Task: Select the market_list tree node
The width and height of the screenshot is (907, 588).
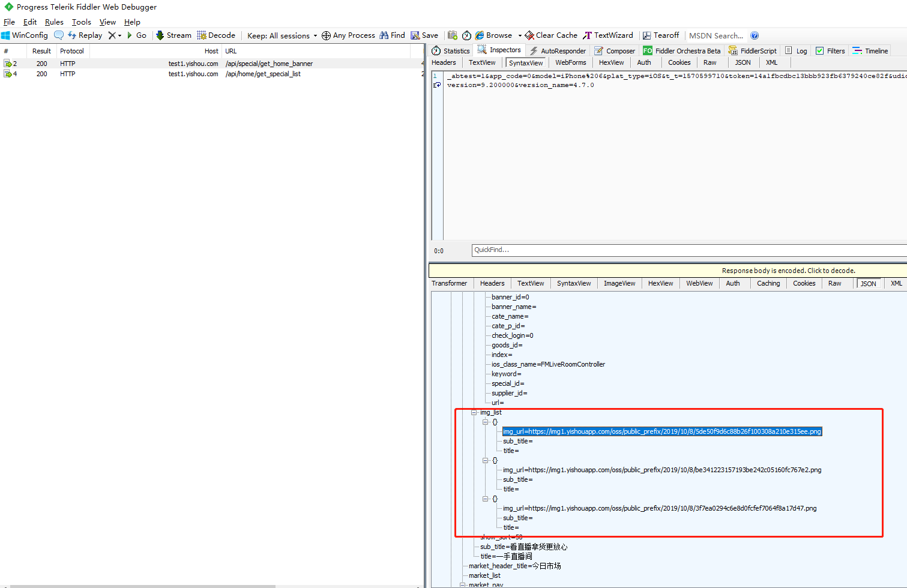Action: [484, 575]
